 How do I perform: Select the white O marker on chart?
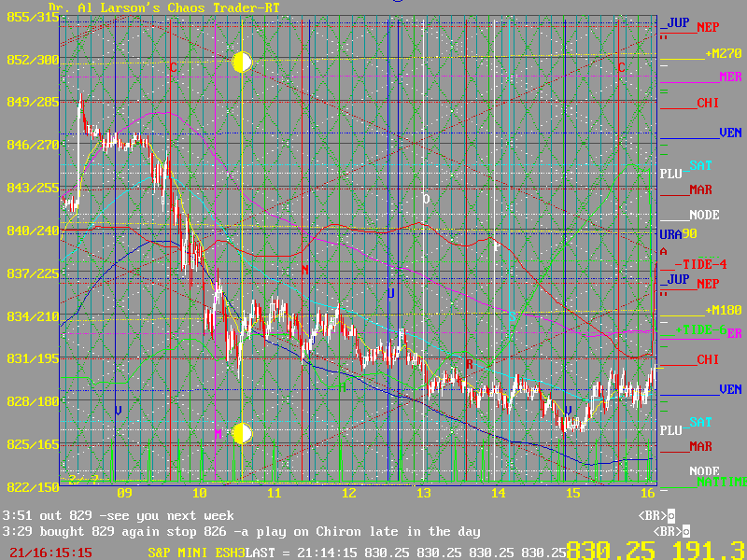[x=426, y=199]
